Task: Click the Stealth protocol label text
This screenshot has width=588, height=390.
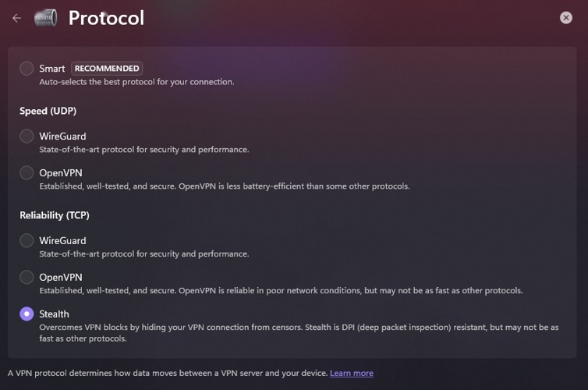Action: [x=55, y=314]
